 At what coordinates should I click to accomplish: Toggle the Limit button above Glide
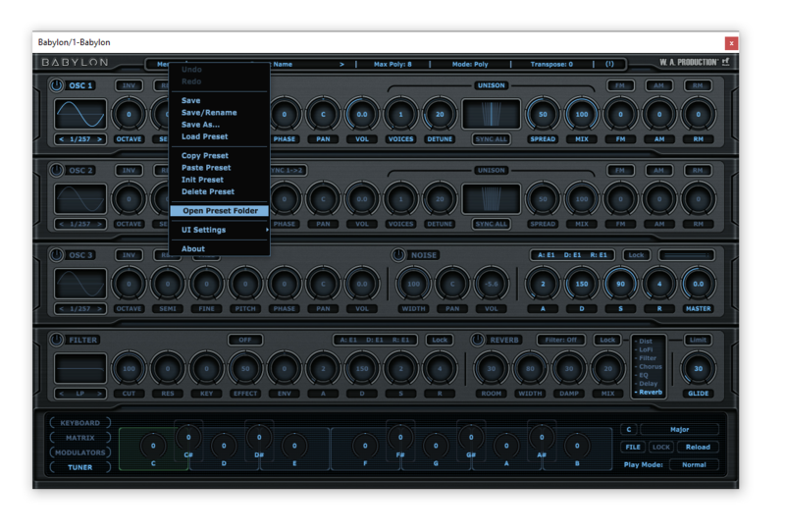(698, 340)
